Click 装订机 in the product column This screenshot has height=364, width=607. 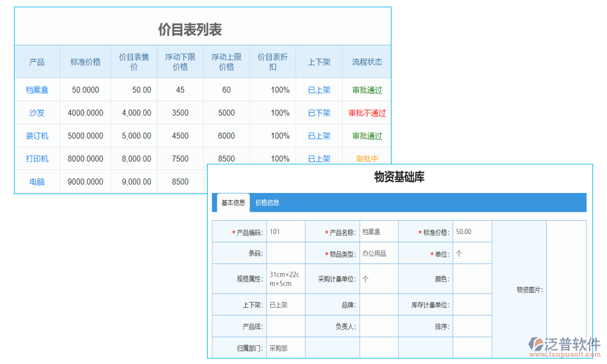point(37,135)
